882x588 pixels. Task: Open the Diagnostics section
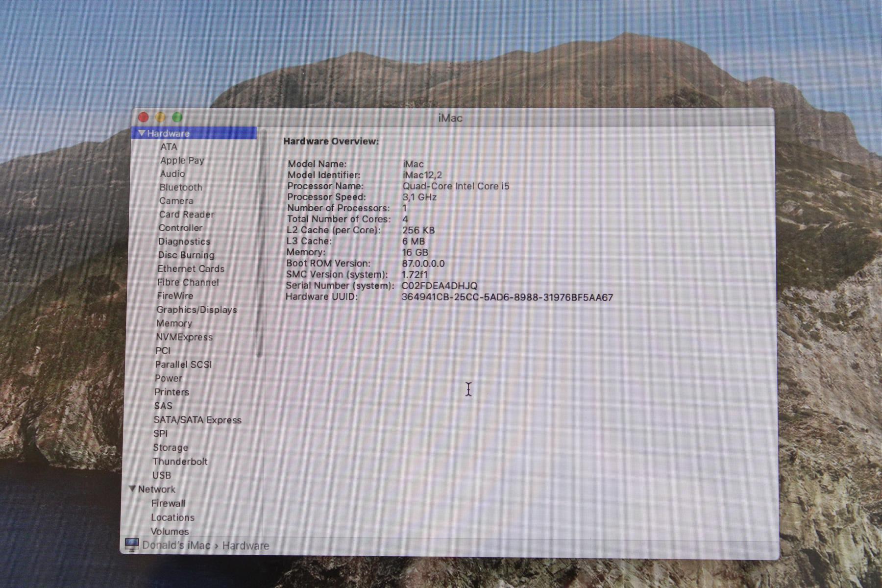click(184, 242)
